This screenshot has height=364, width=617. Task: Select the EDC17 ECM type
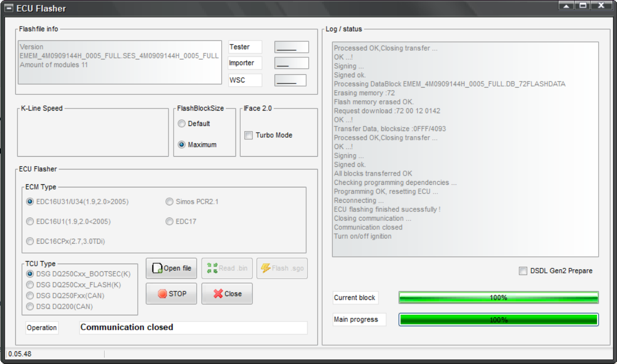(x=169, y=222)
